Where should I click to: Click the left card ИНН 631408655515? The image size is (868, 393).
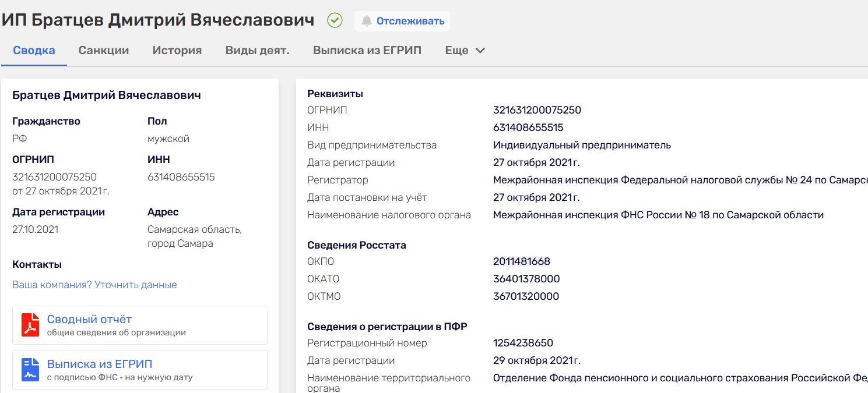181,177
